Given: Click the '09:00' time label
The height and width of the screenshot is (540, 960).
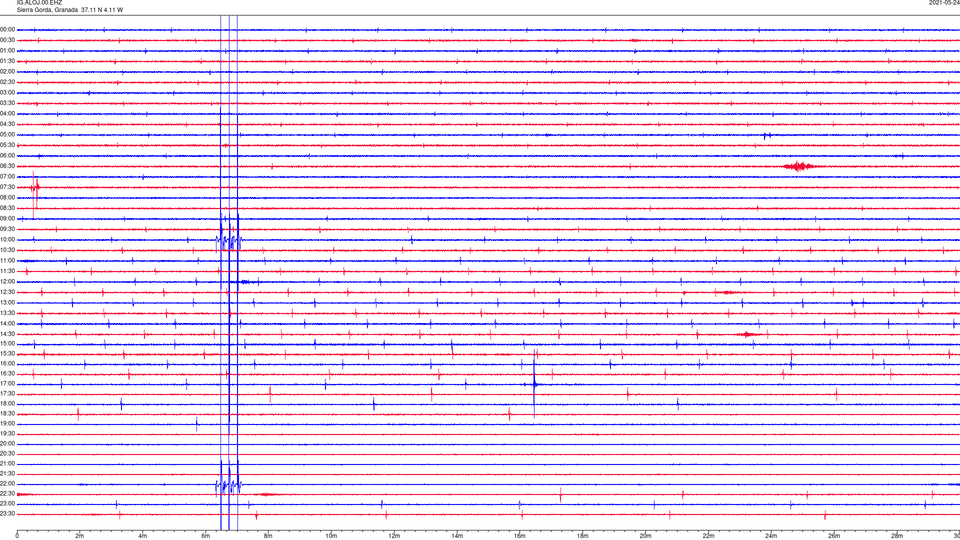Looking at the screenshot, I should coord(7,219).
